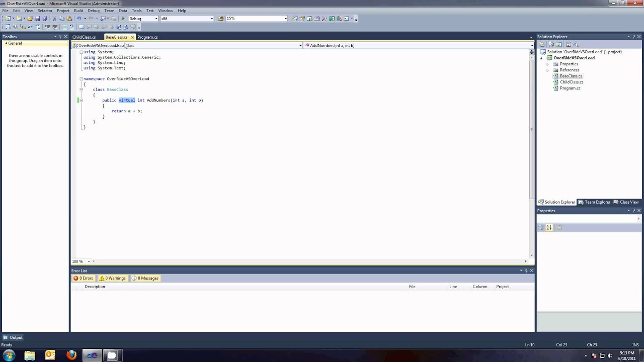Open the Build menu
Screen dimensions: 644x362
78,11
